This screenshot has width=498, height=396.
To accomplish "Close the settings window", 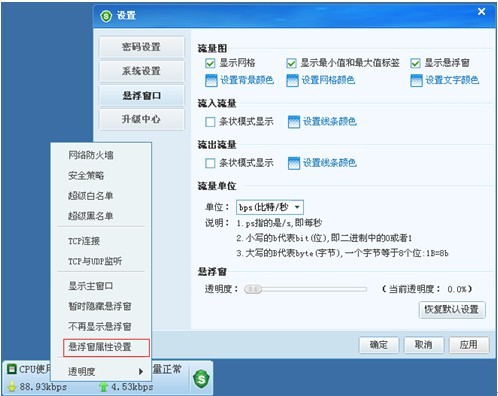I will pos(481,12).
